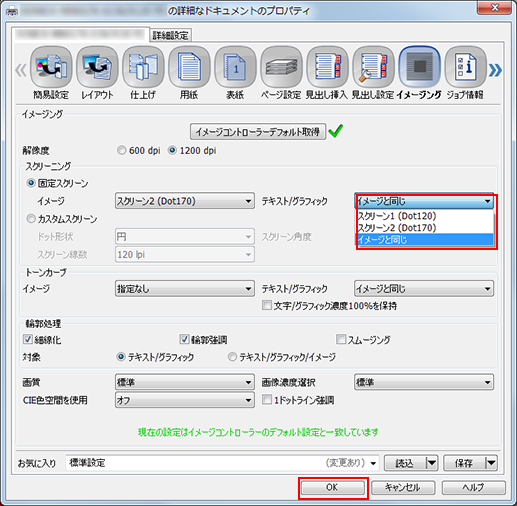This screenshot has height=506, width=517.
Task: Open the レイアウト icon tab
Action: click(x=97, y=72)
